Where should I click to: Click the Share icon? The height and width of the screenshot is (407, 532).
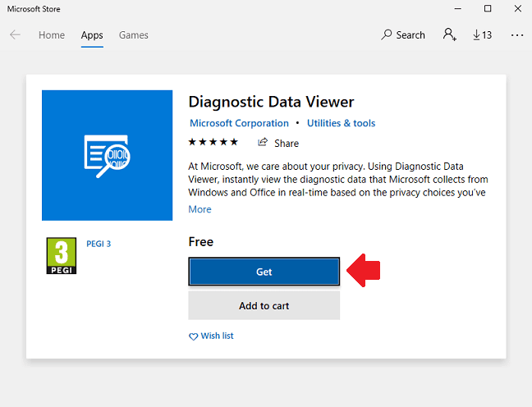(x=263, y=143)
